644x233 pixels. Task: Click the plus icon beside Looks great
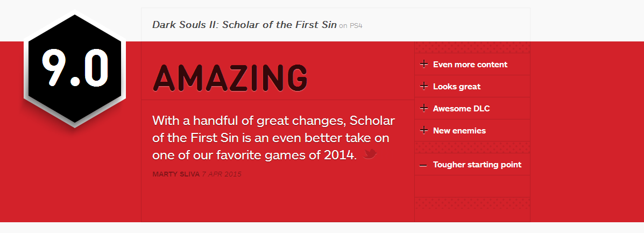point(424,86)
